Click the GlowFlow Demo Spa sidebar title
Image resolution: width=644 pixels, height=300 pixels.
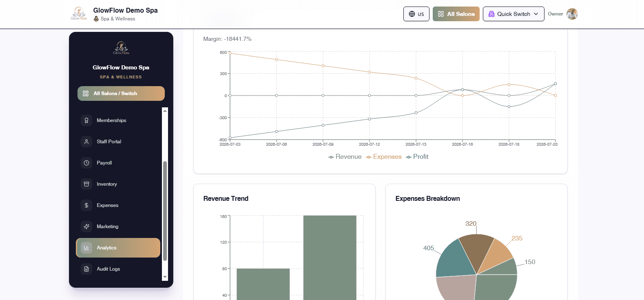(x=121, y=68)
